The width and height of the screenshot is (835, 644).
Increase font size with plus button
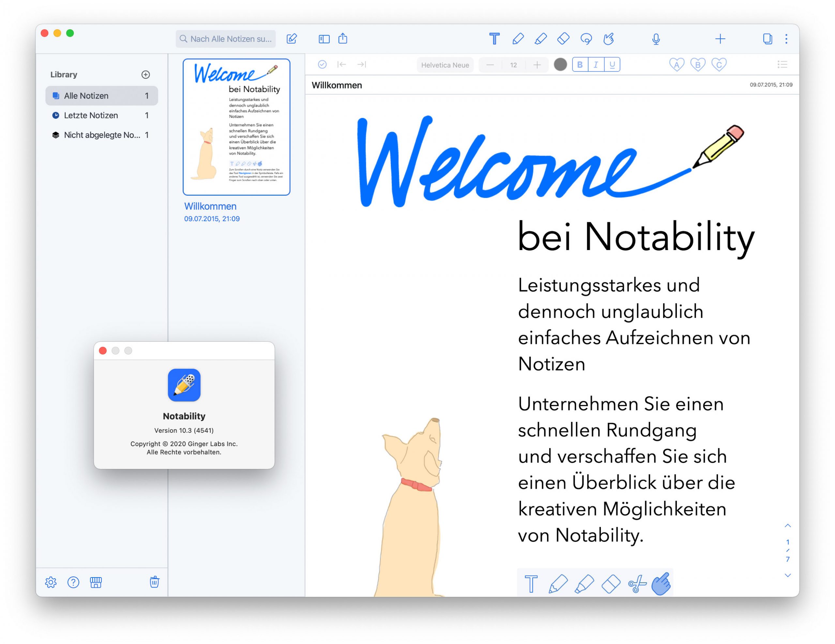(x=537, y=65)
